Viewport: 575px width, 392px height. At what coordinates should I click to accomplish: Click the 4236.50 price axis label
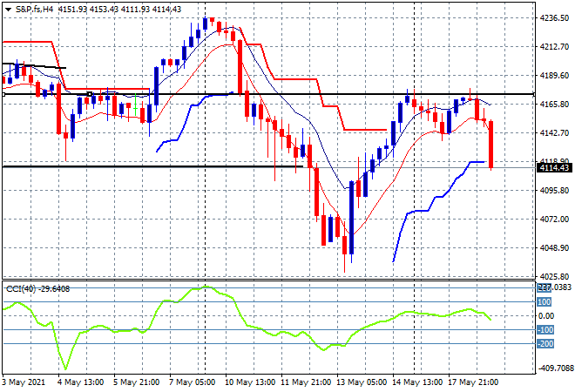(x=553, y=18)
